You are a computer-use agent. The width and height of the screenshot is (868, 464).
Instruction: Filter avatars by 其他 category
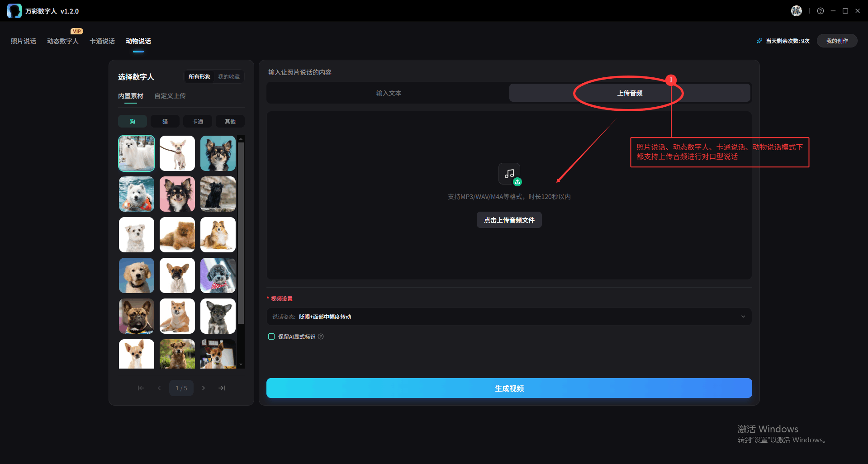(x=230, y=121)
